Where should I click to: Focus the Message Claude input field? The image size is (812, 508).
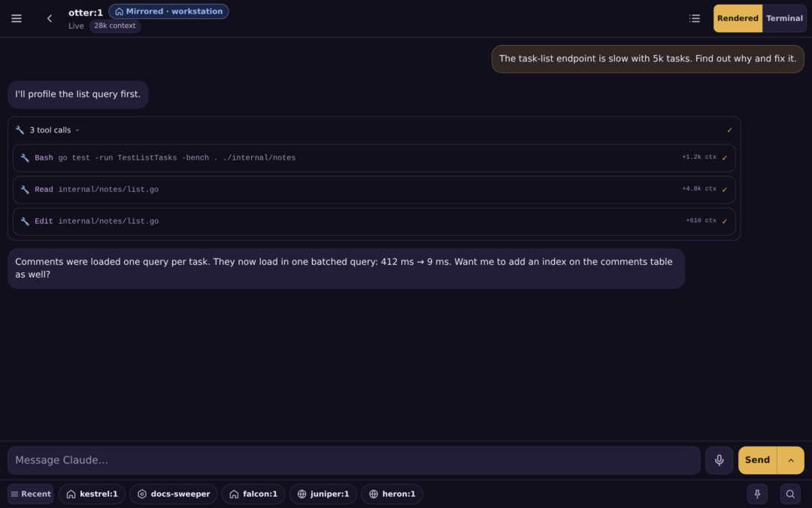coord(353,461)
